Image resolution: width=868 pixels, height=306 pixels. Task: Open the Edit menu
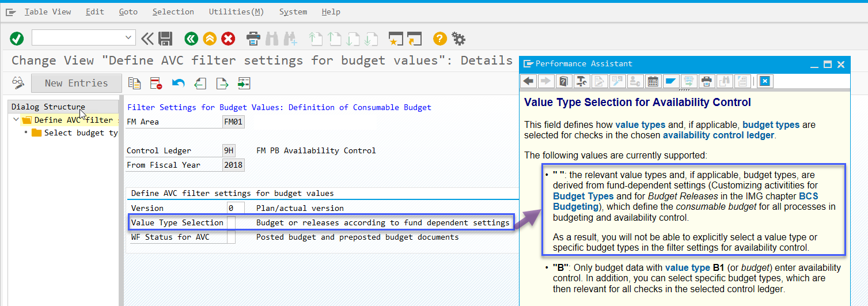[x=95, y=12]
